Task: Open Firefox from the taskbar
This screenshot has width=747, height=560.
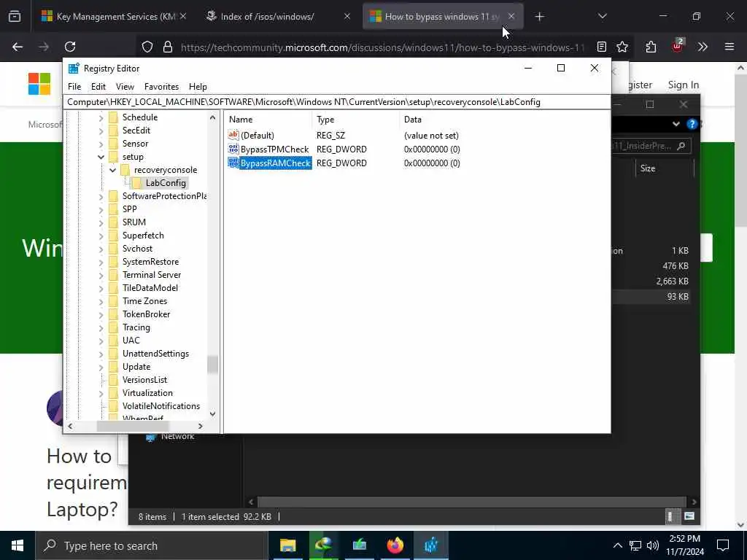Action: tap(395, 545)
